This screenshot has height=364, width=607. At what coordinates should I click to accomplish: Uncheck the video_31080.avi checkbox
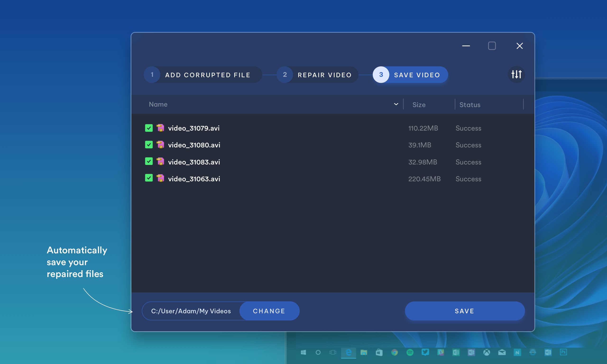click(149, 145)
